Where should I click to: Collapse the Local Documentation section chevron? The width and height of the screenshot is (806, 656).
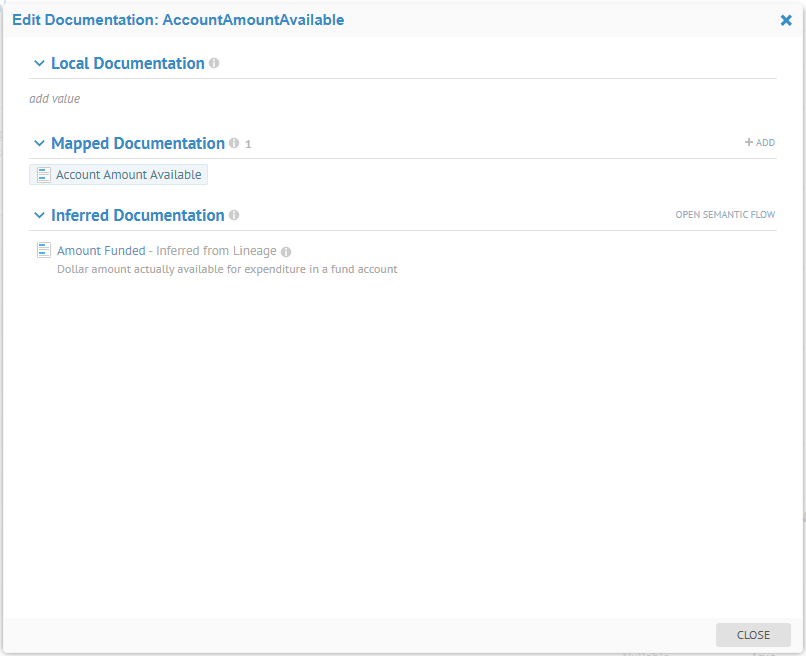40,63
